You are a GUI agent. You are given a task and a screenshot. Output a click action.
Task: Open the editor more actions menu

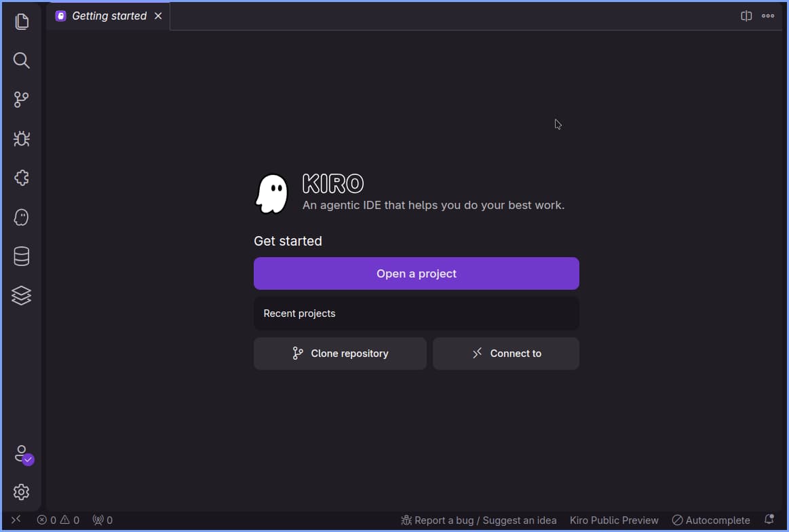tap(768, 16)
